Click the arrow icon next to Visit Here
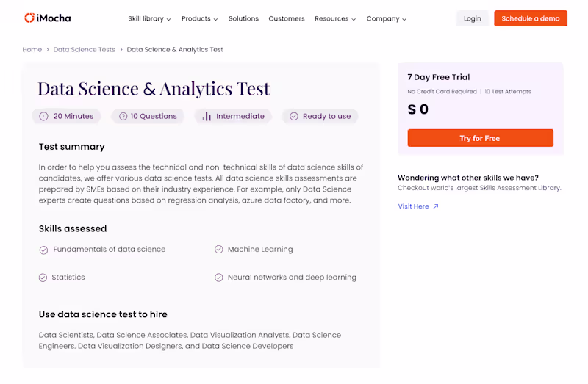The image size is (588, 384). pos(436,206)
